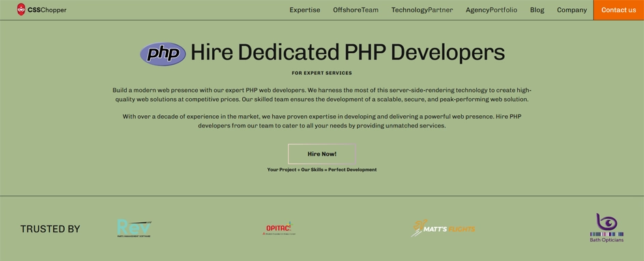Click the orange Contact us button
Screen dimensions: 644x261
619,10
